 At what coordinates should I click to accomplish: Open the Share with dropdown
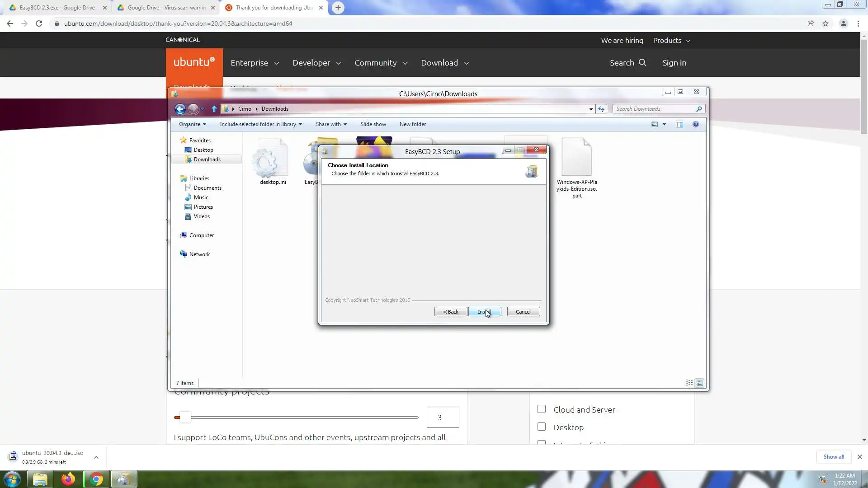[x=331, y=124]
